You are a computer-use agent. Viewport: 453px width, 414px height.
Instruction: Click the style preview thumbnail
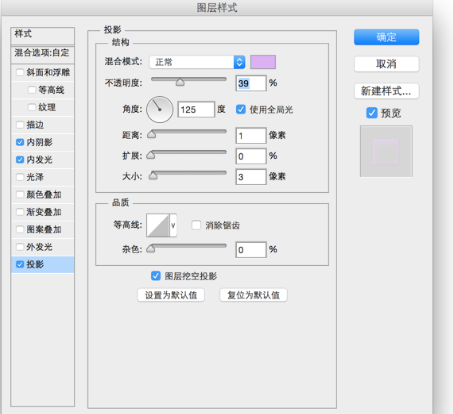click(x=386, y=151)
